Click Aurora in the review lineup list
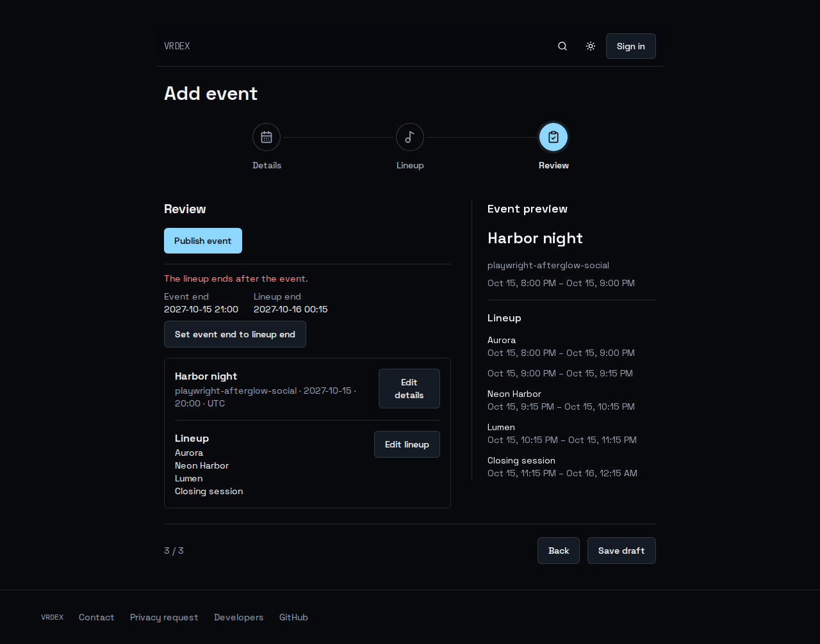Image resolution: width=820 pixels, height=644 pixels. (189, 453)
